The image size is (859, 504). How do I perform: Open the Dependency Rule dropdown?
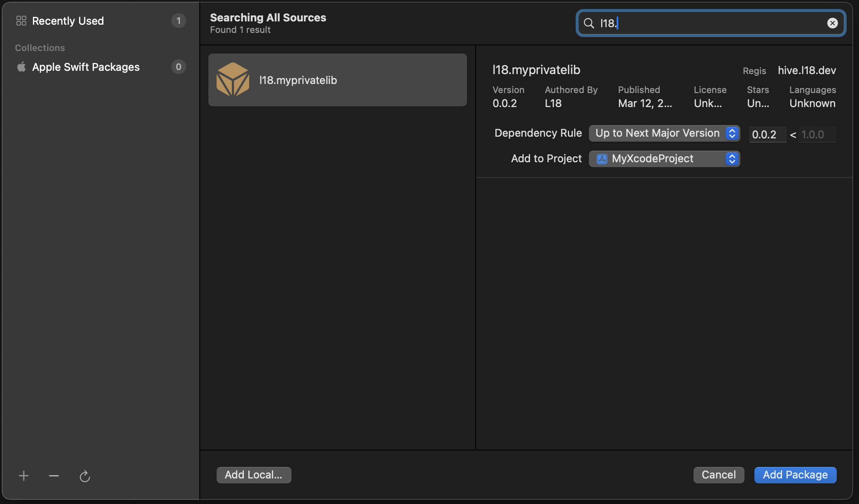664,133
